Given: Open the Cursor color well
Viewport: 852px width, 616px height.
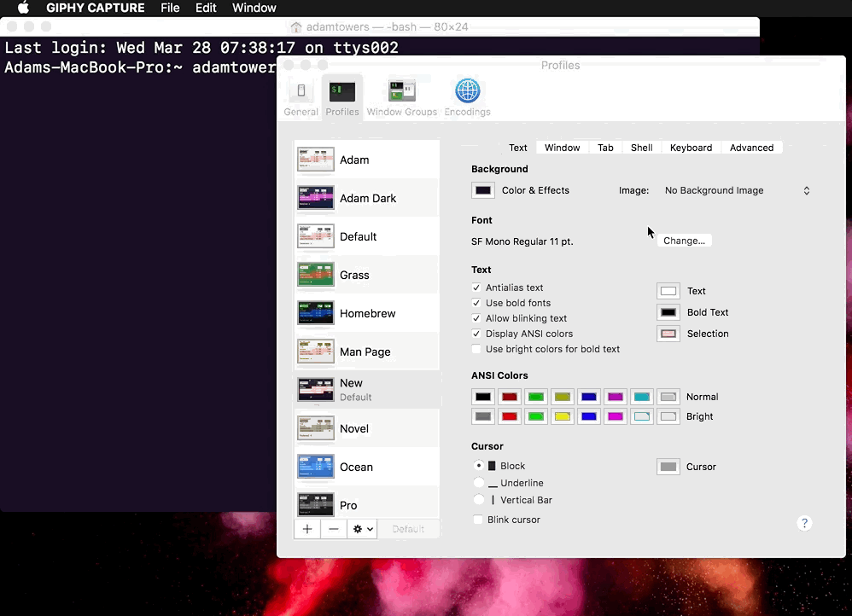Looking at the screenshot, I should (x=668, y=467).
